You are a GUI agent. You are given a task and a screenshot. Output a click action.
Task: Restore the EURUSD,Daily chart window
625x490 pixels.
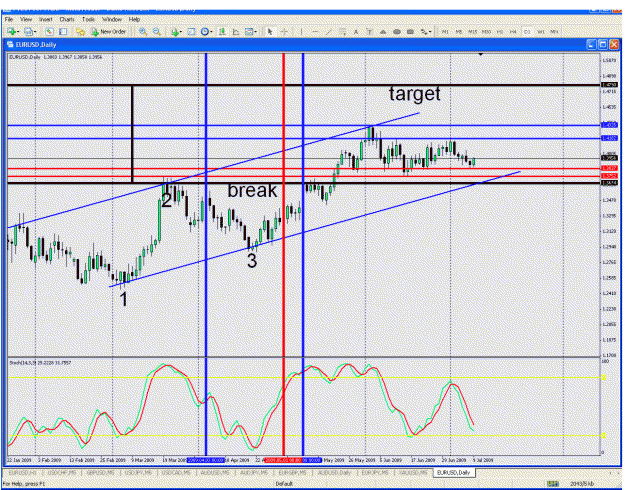point(603,45)
